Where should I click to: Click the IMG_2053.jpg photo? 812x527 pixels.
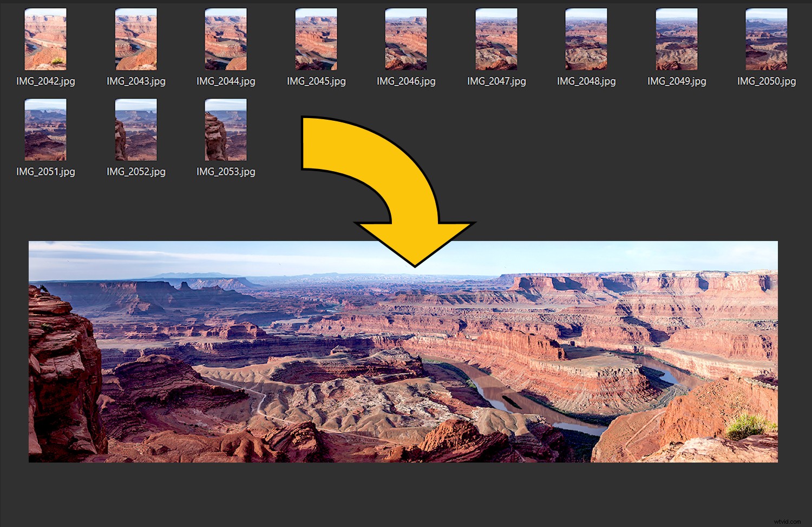(225, 130)
